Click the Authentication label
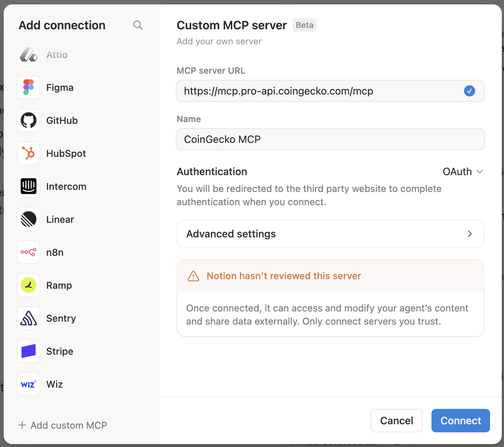The height and width of the screenshot is (447, 504). [x=212, y=171]
